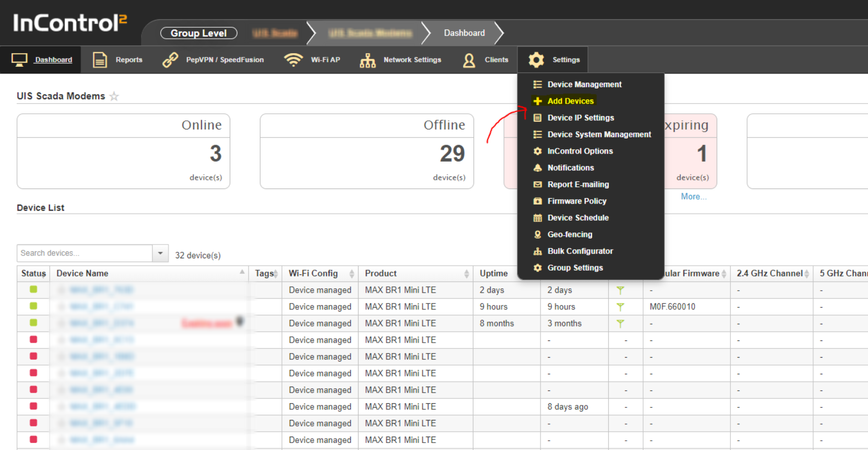
Task: Click the Notifications bell icon
Action: coord(537,168)
